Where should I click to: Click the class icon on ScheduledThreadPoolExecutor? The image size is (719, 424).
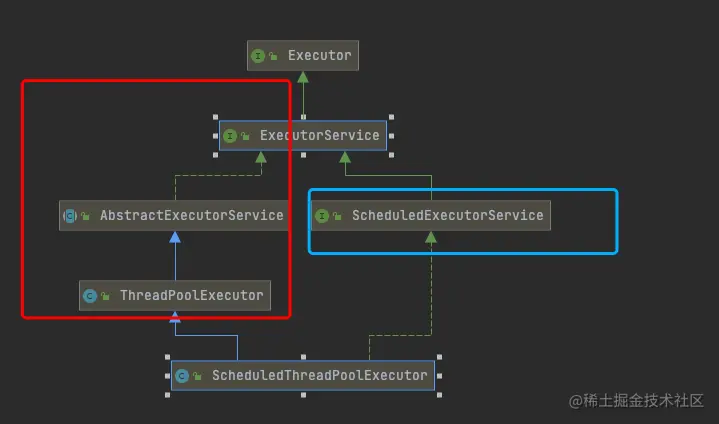(x=182, y=376)
